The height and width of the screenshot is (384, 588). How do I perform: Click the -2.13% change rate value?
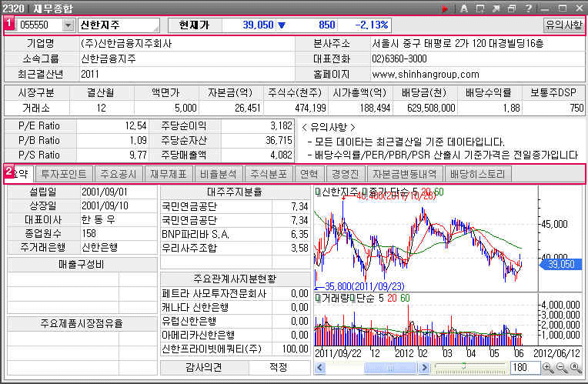click(x=372, y=25)
